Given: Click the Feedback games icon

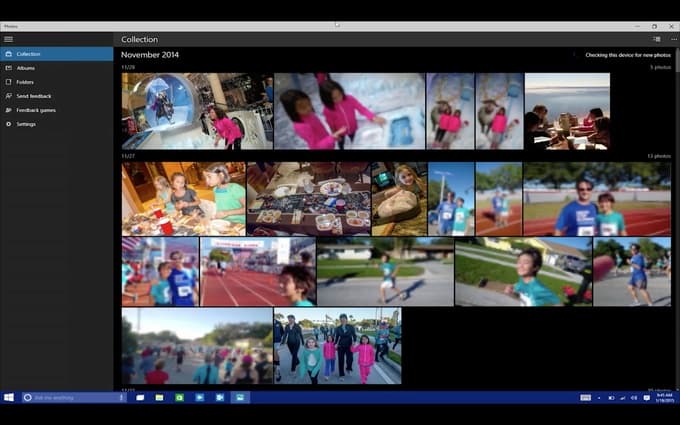Looking at the screenshot, I should [x=8, y=110].
